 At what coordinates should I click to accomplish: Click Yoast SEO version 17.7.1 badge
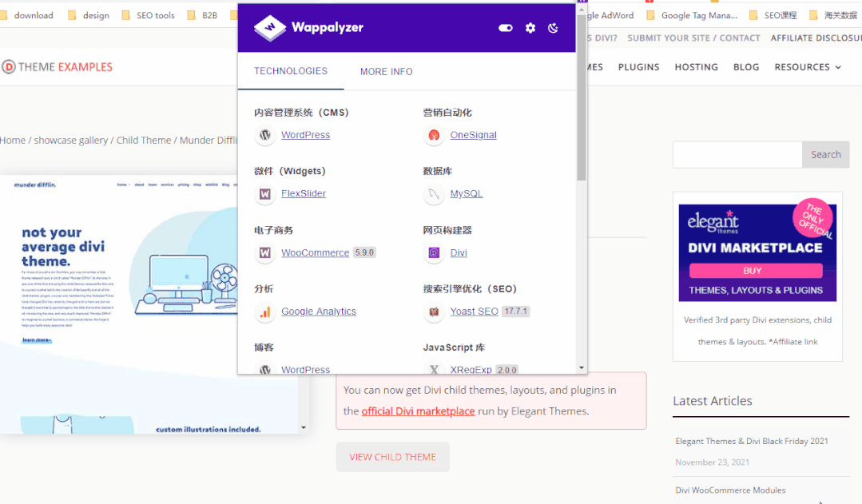515,311
